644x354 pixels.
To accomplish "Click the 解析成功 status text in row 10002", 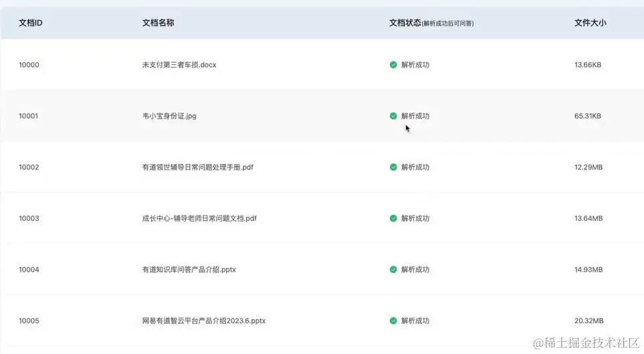I will tap(415, 167).
